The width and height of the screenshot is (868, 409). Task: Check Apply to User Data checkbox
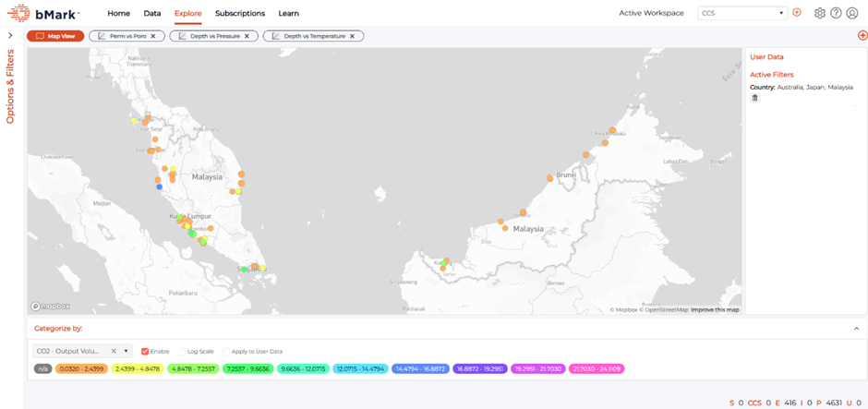(x=226, y=352)
